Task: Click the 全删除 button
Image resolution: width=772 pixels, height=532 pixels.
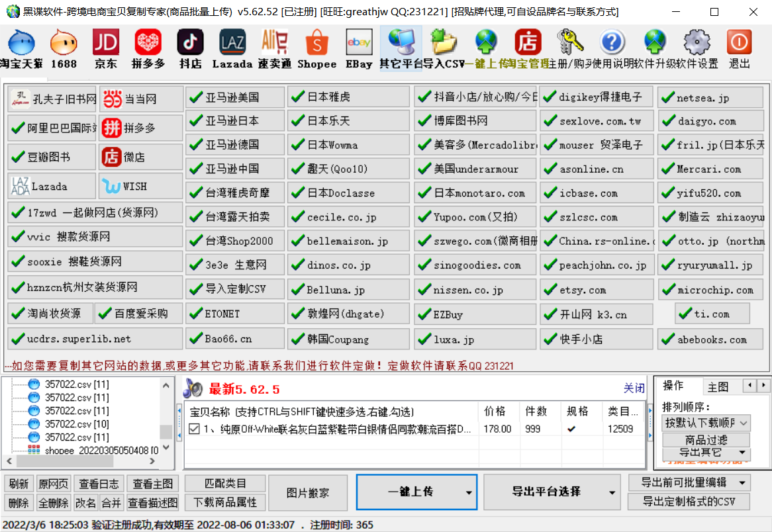Action: pos(53,503)
